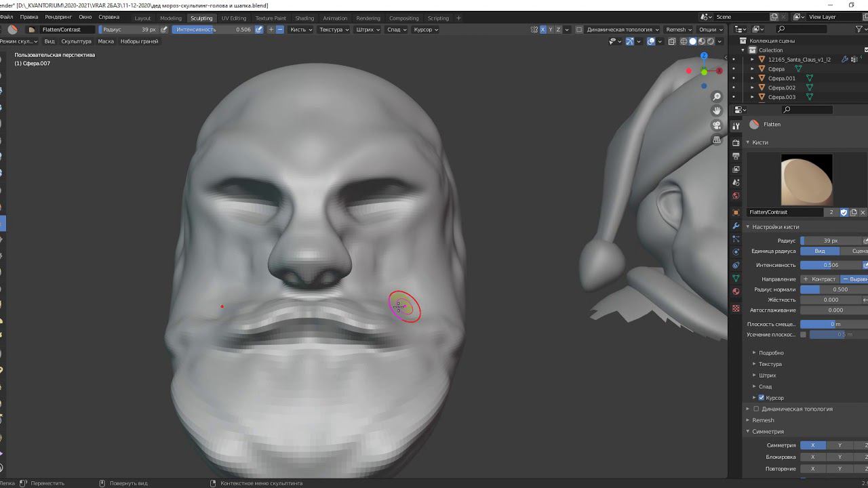Toggle camera view with the camera icon
Image resolution: width=868 pixels, height=488 pixels.
coord(717,125)
